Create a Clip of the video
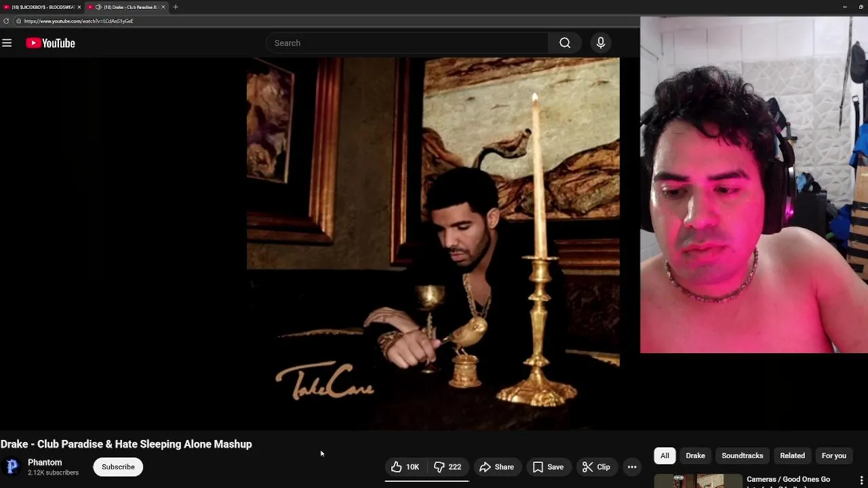This screenshot has height=488, width=868. point(596,467)
